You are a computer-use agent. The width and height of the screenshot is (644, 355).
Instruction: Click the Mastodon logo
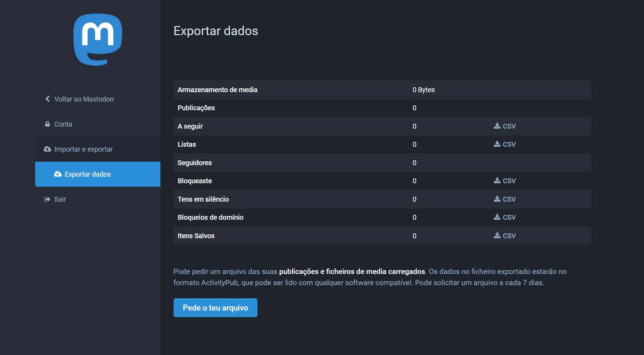tap(97, 39)
